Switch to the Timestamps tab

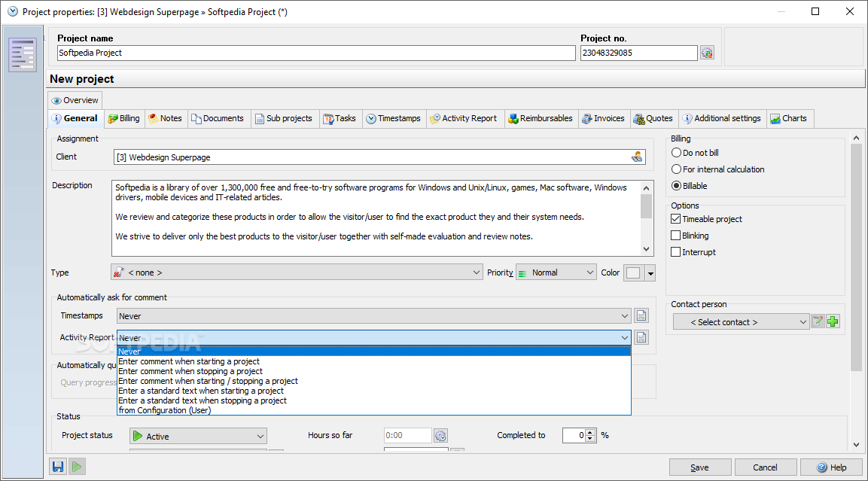[394, 118]
